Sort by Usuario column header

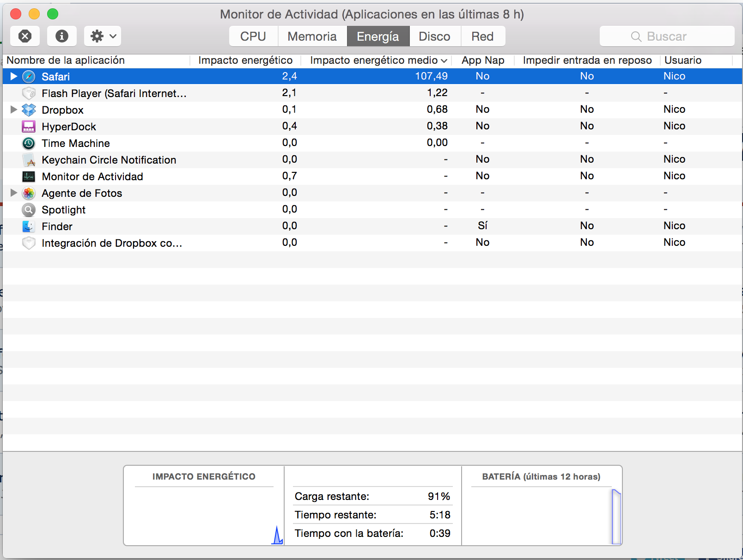[x=683, y=60]
